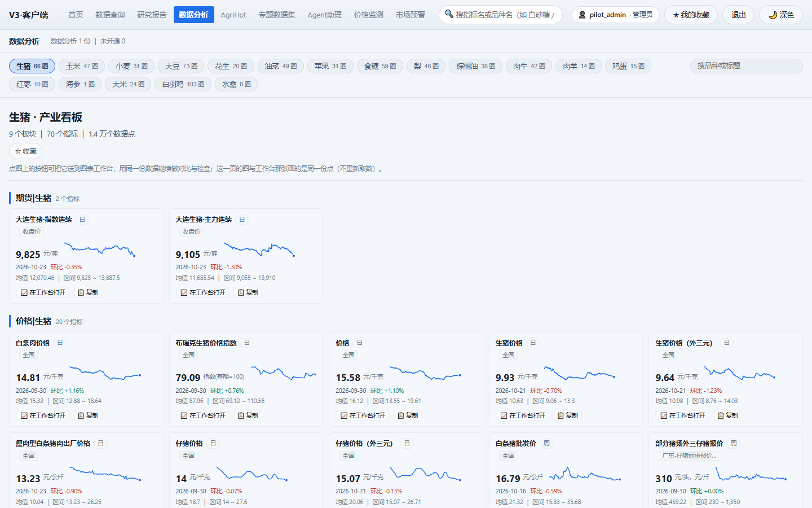Screen dimensions: 812x508
Task: Open 价格监测 in the top navigation
Action: coord(369,15)
